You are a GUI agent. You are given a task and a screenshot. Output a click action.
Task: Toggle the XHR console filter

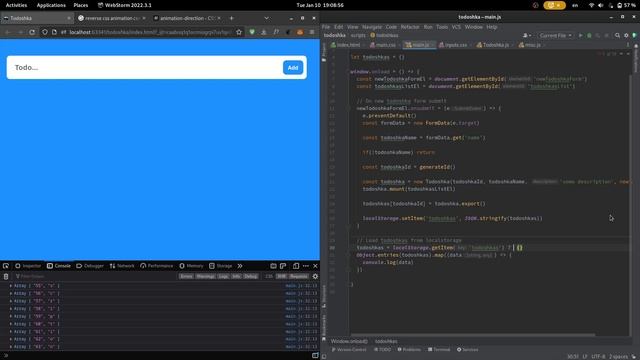click(281, 276)
